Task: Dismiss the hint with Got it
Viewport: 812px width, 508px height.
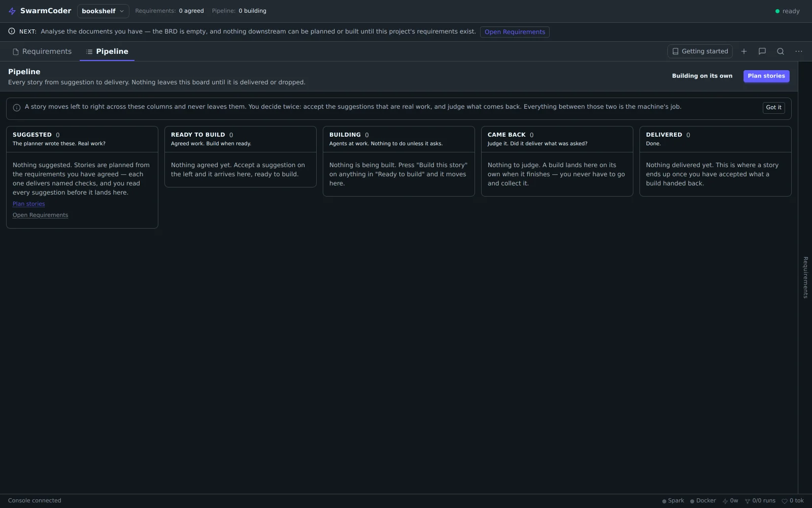Action: click(x=773, y=108)
